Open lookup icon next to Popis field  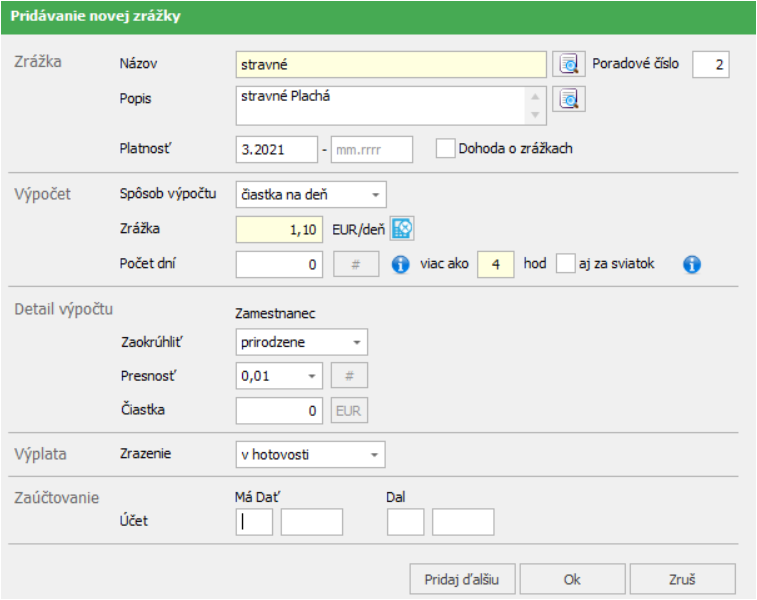click(x=569, y=99)
